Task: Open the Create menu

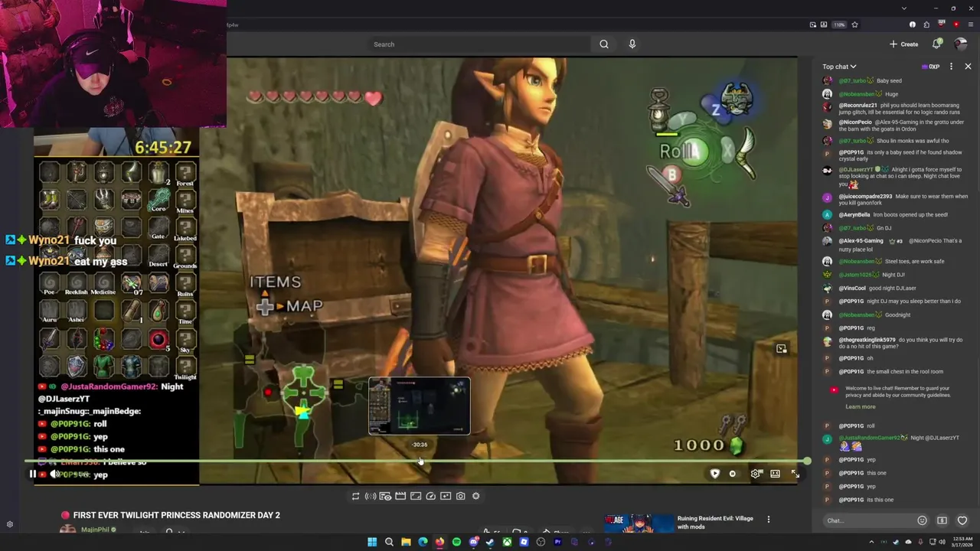Action: [x=904, y=44]
